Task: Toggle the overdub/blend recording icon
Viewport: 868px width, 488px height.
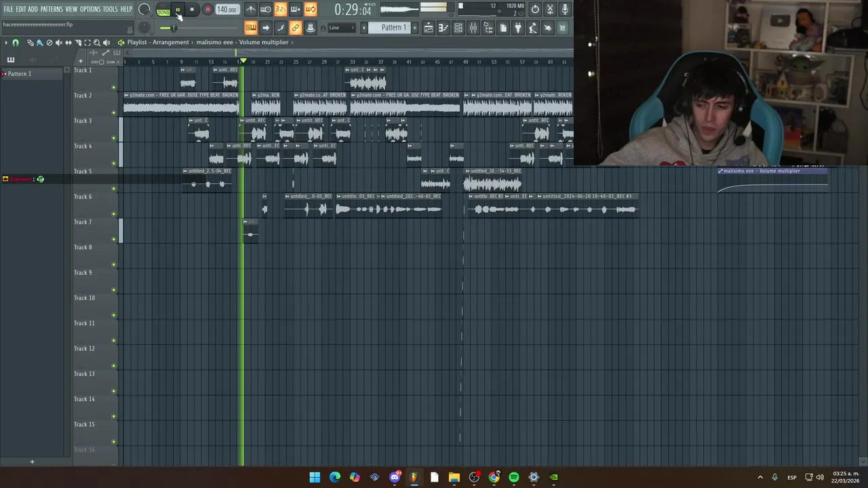Action: [x=296, y=9]
